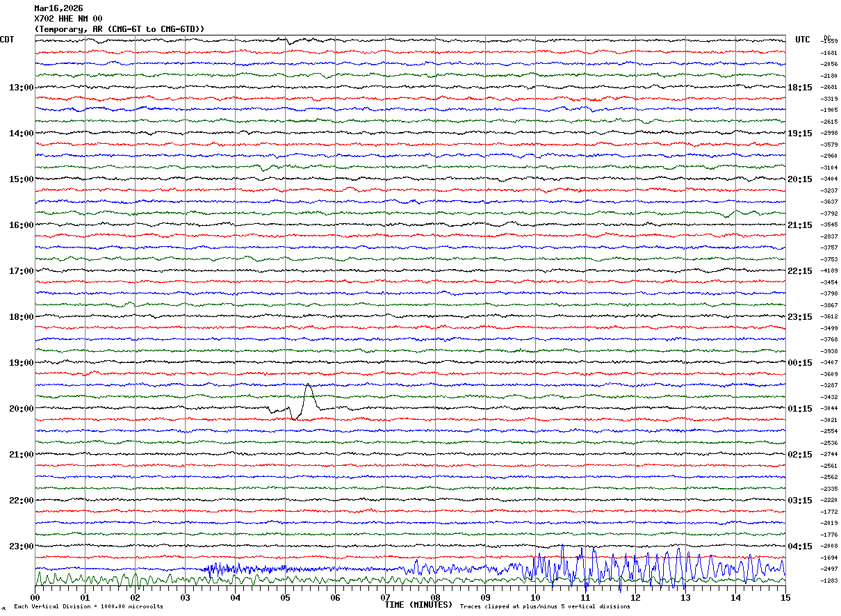The width and height of the screenshot is (841, 616).
Task: Click the "UTC" timezone label
Action: coord(803,40)
